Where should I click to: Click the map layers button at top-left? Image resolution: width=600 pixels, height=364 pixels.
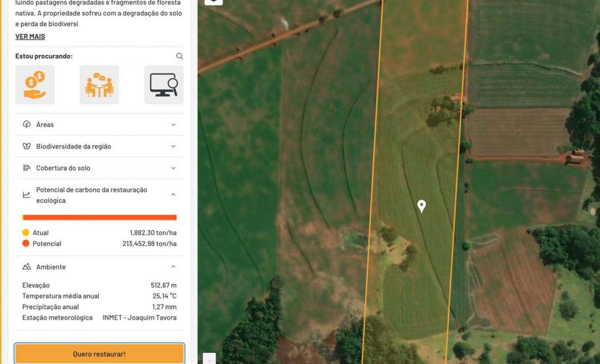click(214, 2)
